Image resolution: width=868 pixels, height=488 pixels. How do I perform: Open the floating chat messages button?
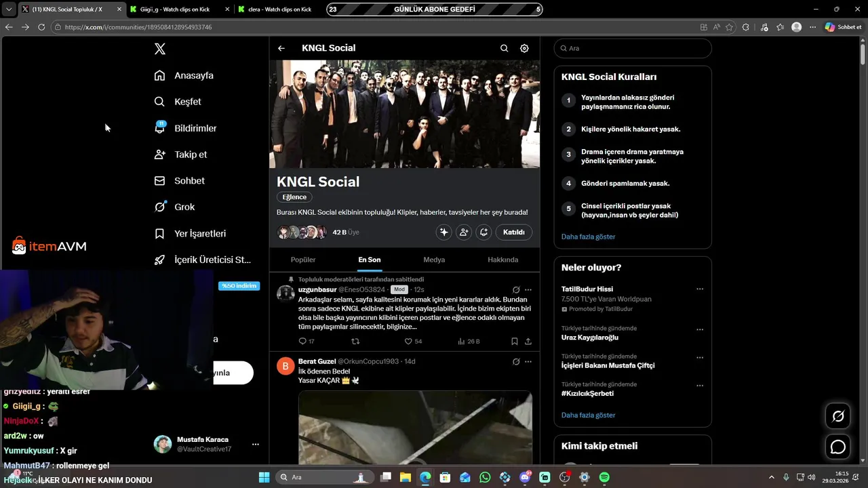(x=838, y=447)
